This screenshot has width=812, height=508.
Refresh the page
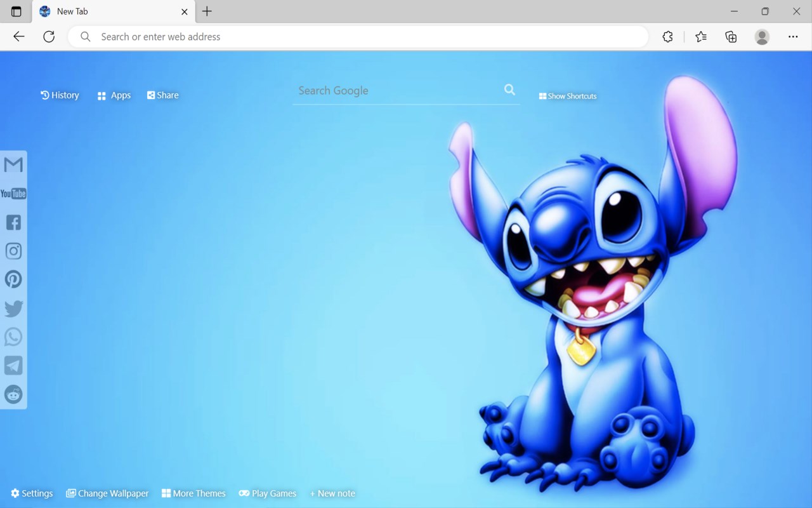pyautogui.click(x=49, y=37)
